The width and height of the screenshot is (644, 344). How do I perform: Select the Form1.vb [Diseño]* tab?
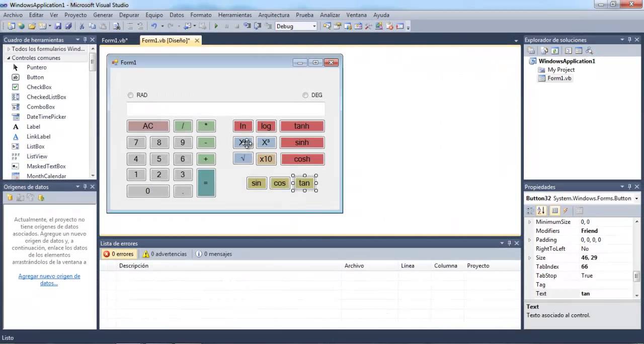[x=166, y=40]
